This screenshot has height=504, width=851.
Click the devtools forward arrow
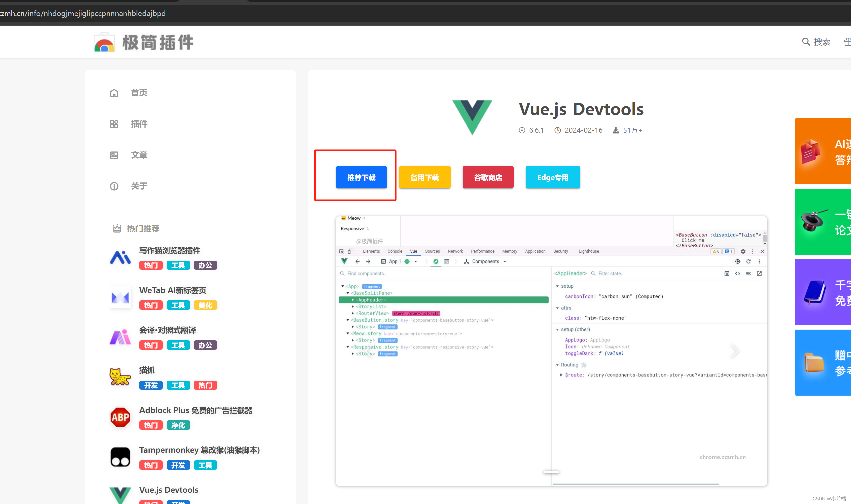368,261
